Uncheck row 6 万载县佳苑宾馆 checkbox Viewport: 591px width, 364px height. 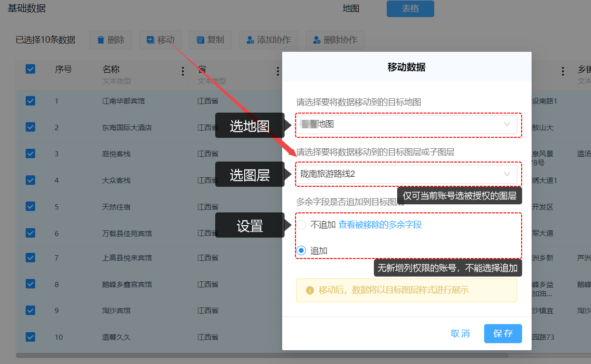30,233
